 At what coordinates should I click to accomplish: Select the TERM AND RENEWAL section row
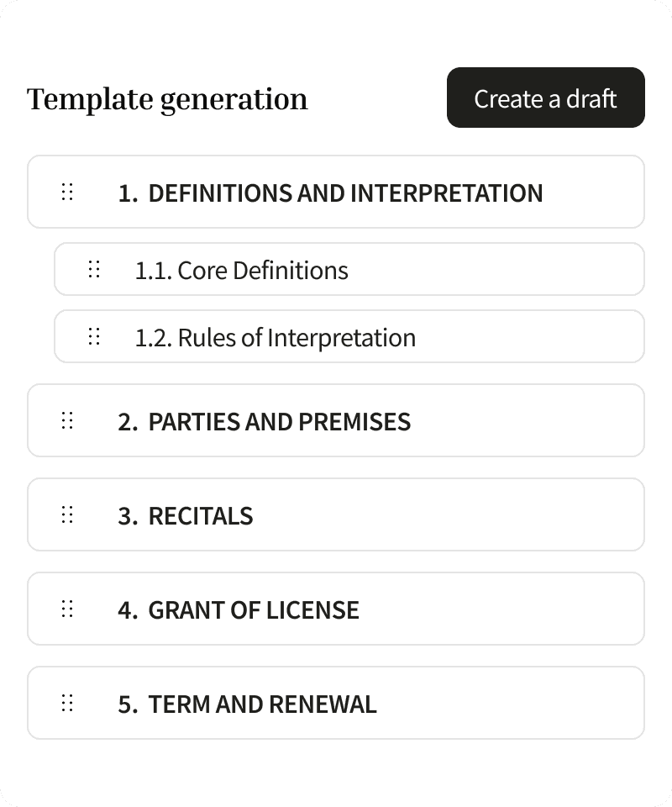(x=336, y=703)
